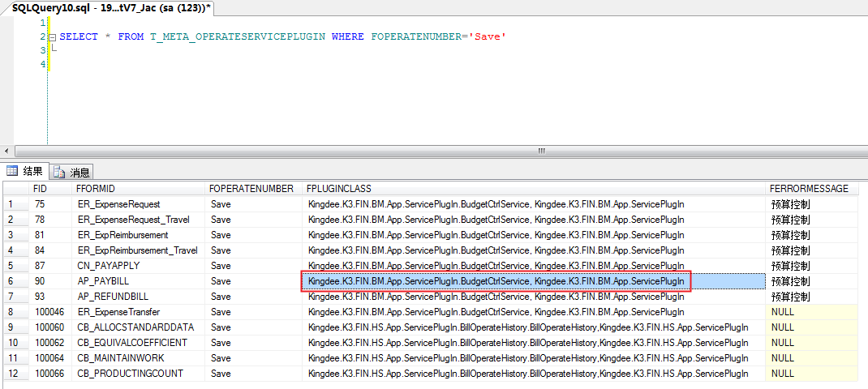Viewport: 868px width, 389px height.
Task: Click FPLUGINCLASS cell in ER_ExpenseTransfer row
Action: 535,312
